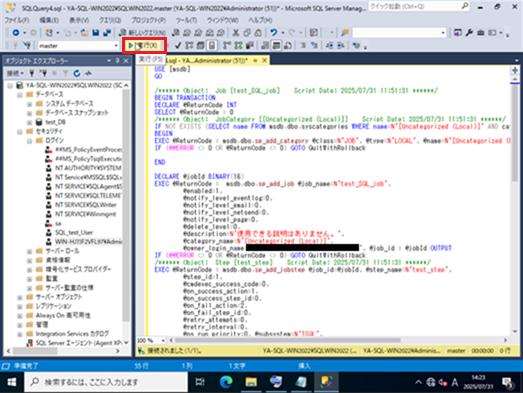523x393 pixels.
Task: Toggle Include Actual Execution Plan
Action: 227,45
